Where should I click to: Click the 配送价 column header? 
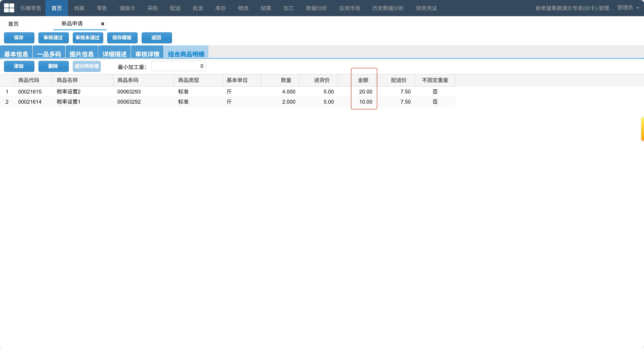coord(396,80)
